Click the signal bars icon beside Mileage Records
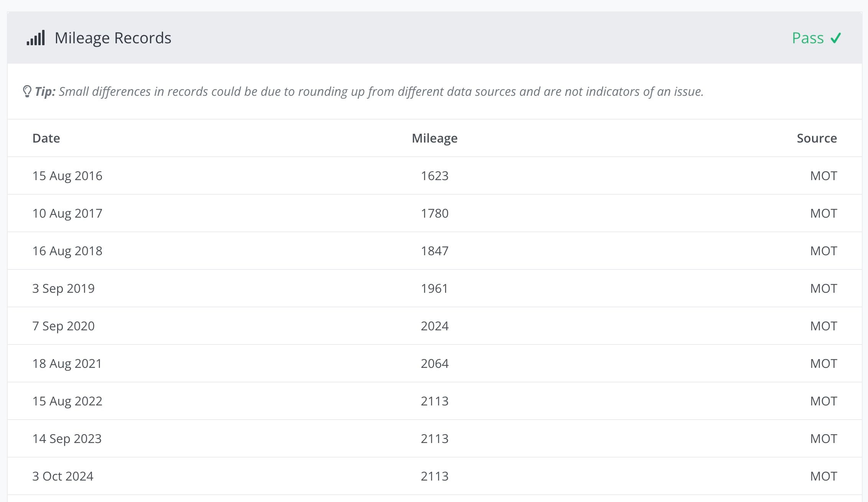This screenshot has height=502, width=868. click(36, 38)
